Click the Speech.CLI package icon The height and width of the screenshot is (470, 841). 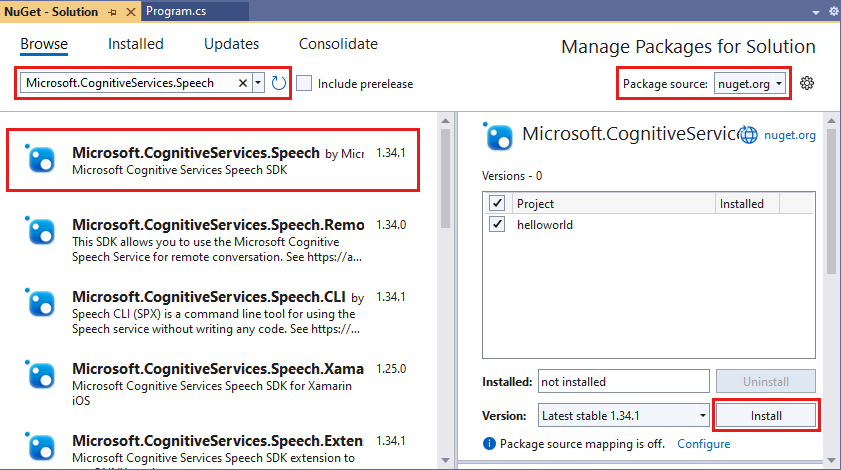point(41,304)
